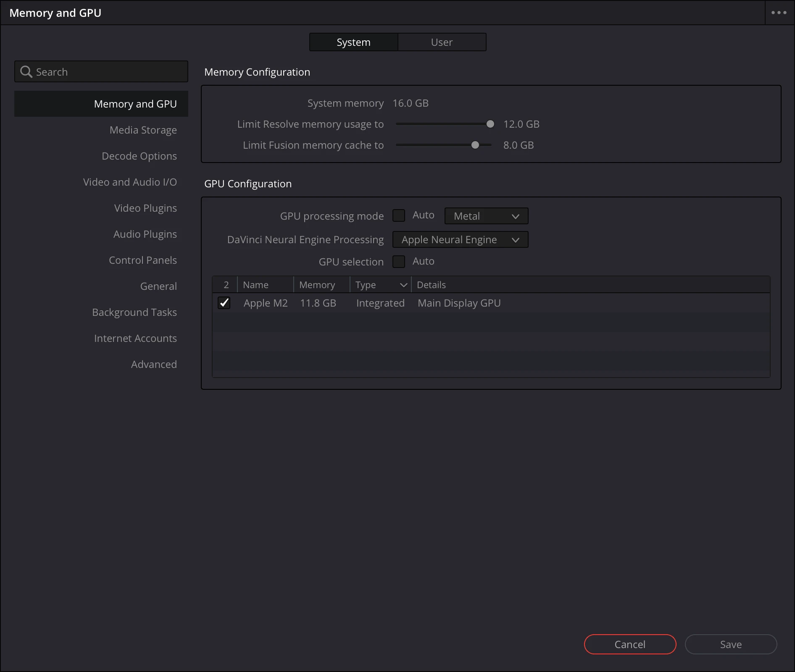Switch to the User tab
This screenshot has width=795, height=672.
[x=442, y=42]
